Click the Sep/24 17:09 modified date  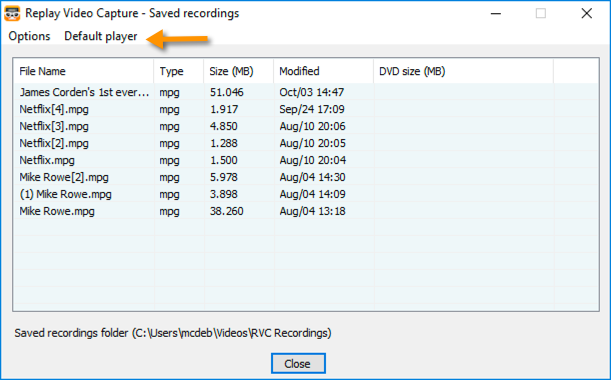(x=312, y=109)
